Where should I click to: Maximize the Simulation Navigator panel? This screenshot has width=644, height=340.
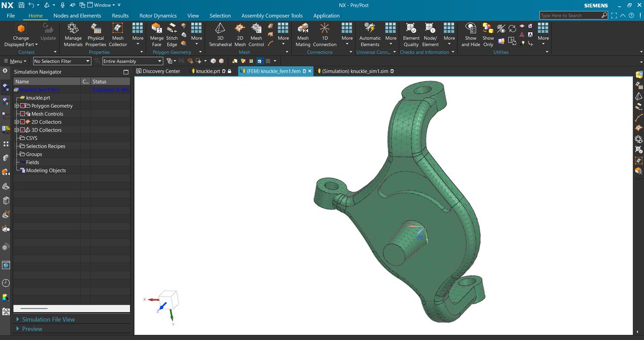[126, 71]
